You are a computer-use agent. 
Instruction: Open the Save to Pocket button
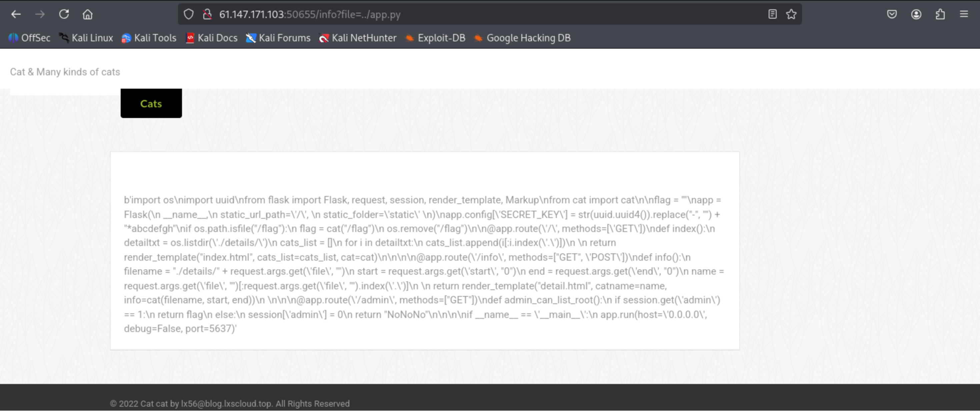pos(892,14)
